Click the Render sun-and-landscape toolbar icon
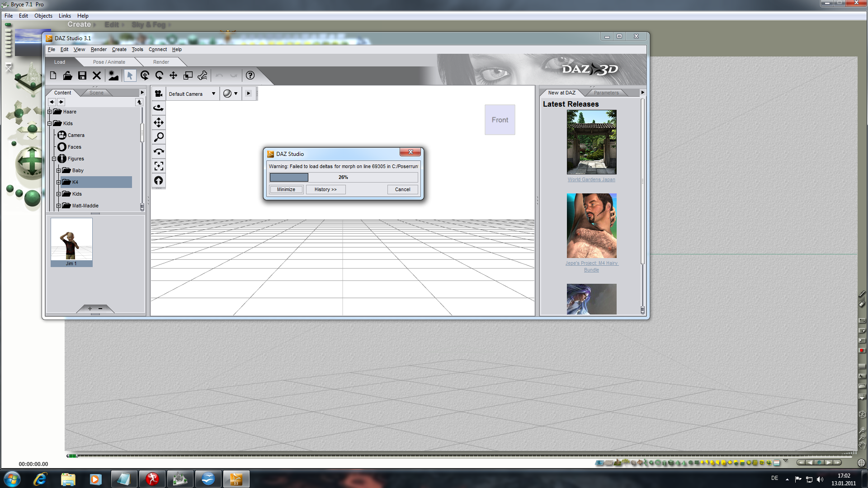Screen dimensions: 868x488 [x=113, y=75]
